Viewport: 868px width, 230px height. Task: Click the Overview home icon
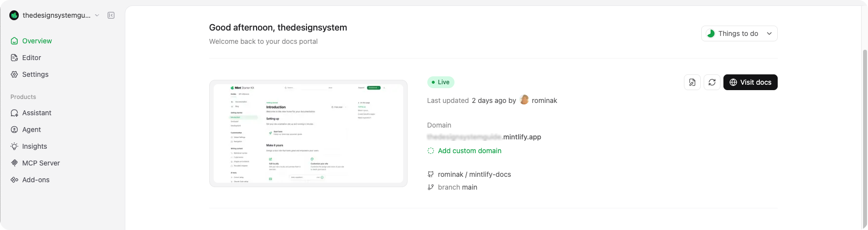(x=14, y=41)
